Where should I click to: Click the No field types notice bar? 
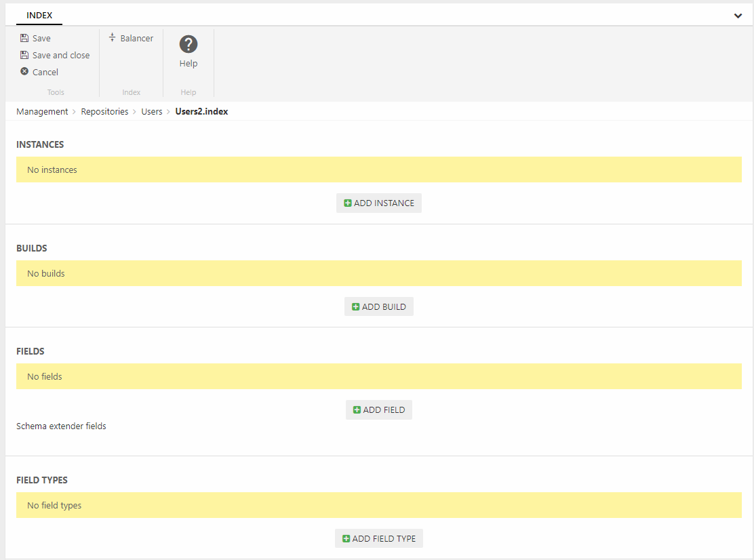pos(378,505)
